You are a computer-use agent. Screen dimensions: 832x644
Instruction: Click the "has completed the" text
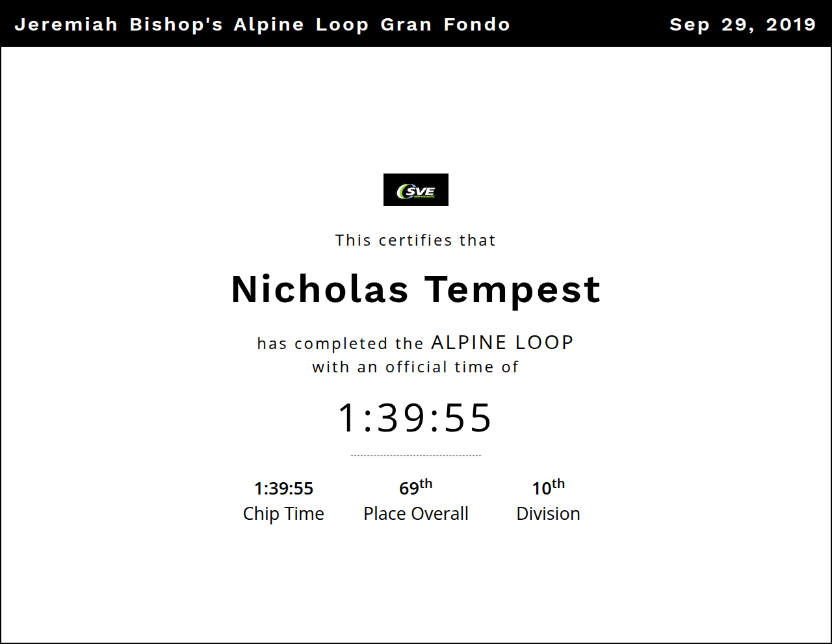341,343
